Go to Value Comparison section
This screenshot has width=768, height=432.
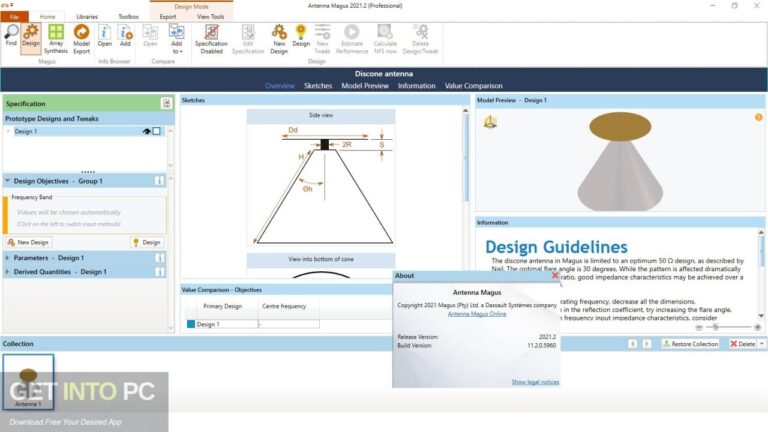473,86
